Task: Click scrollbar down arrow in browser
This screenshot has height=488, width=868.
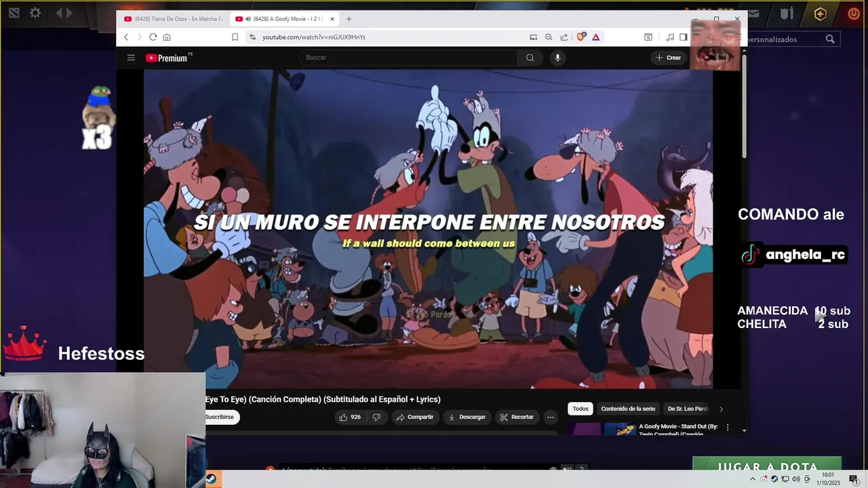Action: [x=744, y=430]
